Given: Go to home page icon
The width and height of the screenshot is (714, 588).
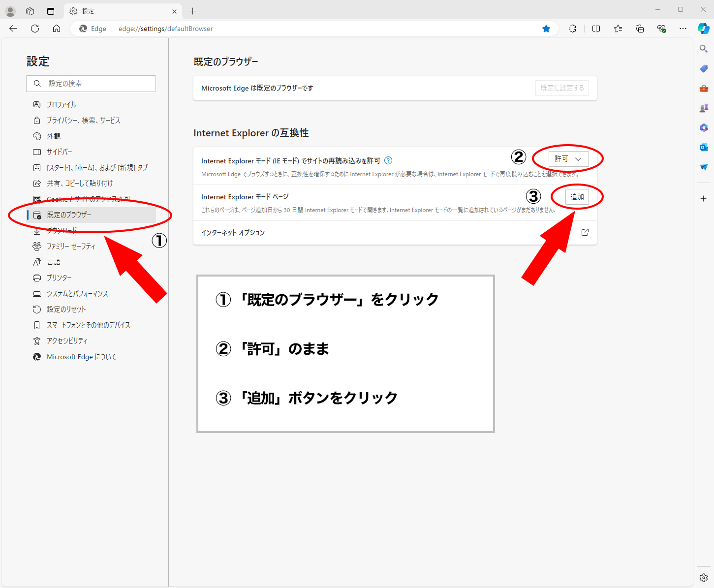Looking at the screenshot, I should click(57, 29).
